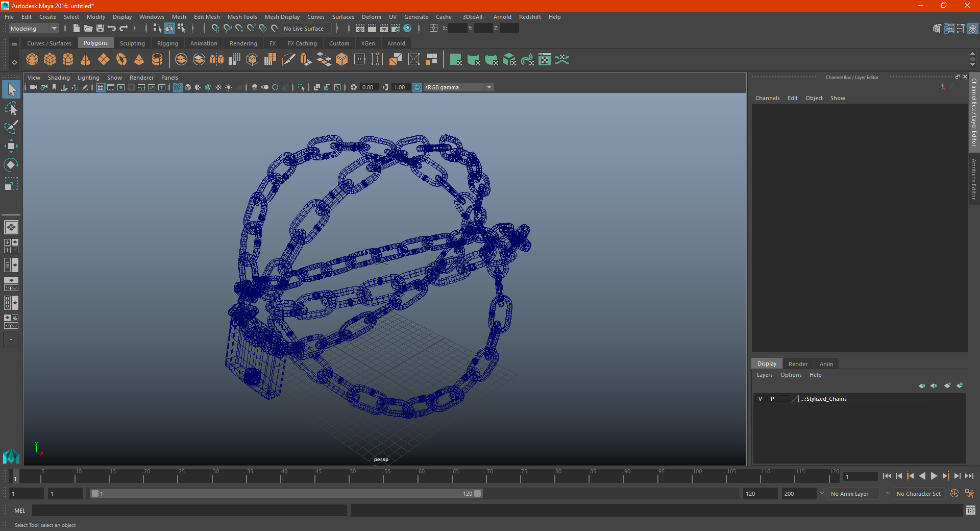Select the Stylized_Chains layer name

[824, 399]
